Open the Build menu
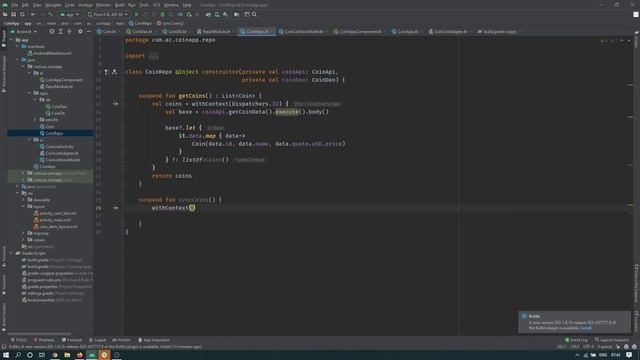 coord(120,5)
